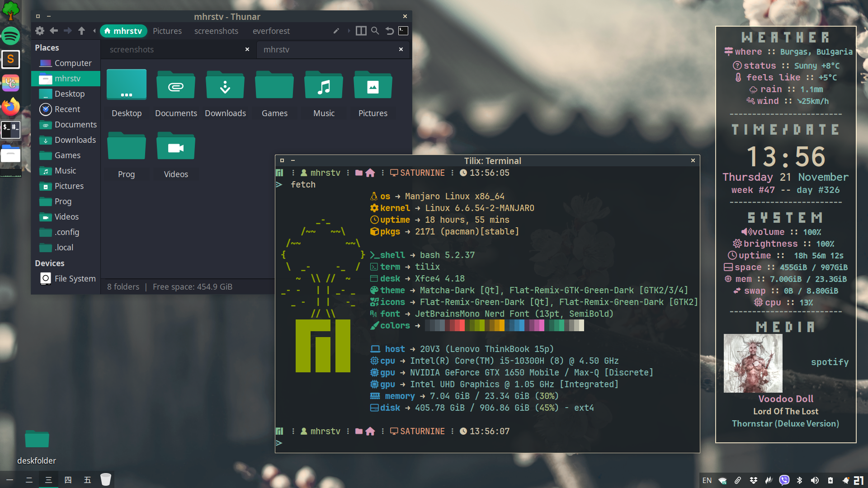The height and width of the screenshot is (488, 868).
Task: Open Sublime Text from the dock
Action: (x=10, y=59)
